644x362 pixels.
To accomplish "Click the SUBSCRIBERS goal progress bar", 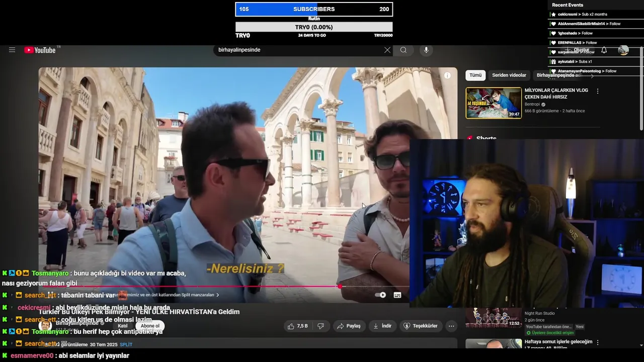I will [314, 9].
